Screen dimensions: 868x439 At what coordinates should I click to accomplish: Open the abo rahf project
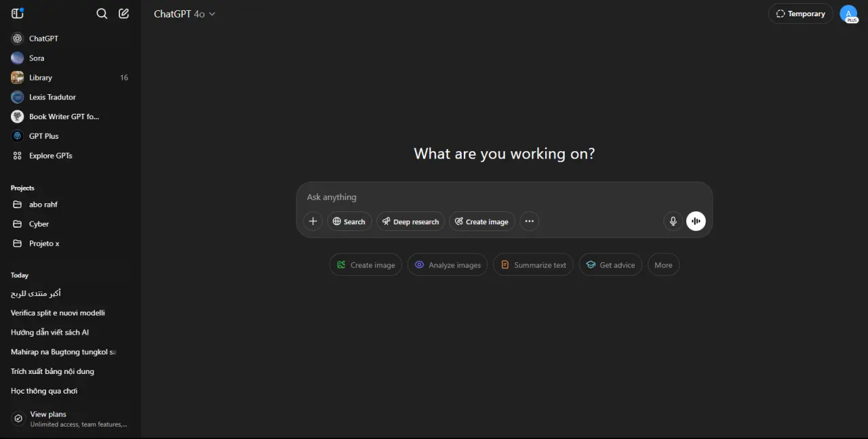[71, 205]
